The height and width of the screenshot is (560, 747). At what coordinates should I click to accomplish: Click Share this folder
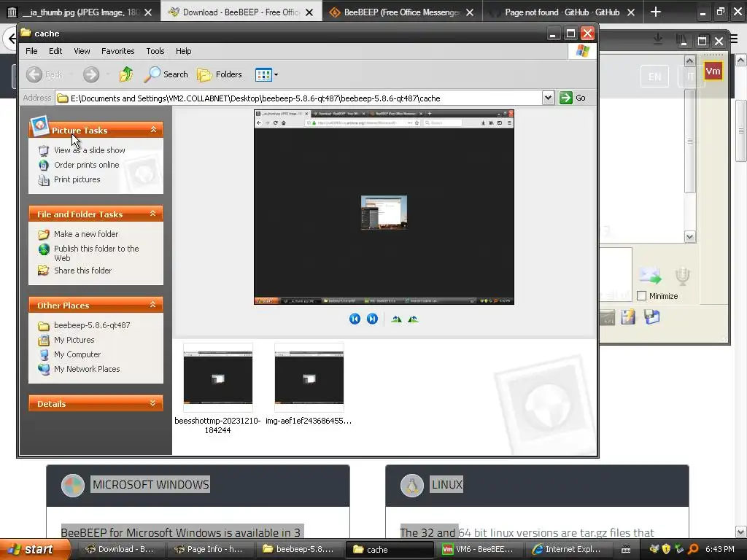click(x=83, y=271)
